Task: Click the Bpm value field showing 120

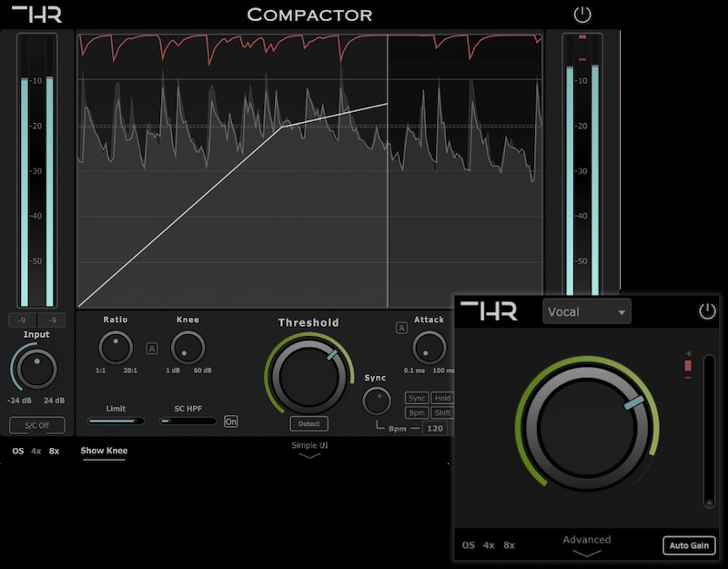Action: 435,428
